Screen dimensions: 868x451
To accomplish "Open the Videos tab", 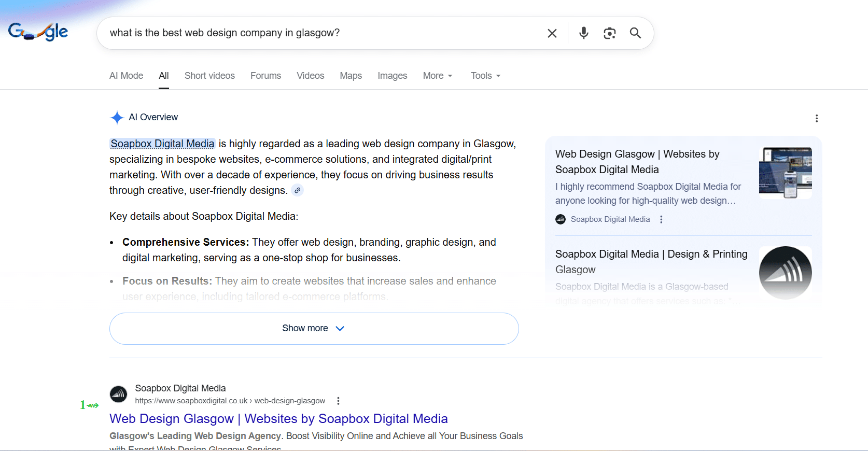I will [x=310, y=76].
